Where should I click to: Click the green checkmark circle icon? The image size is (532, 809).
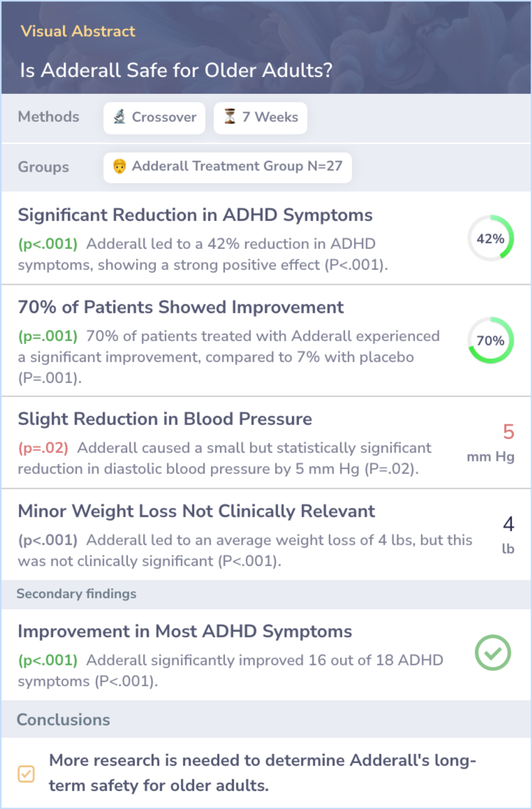click(492, 653)
